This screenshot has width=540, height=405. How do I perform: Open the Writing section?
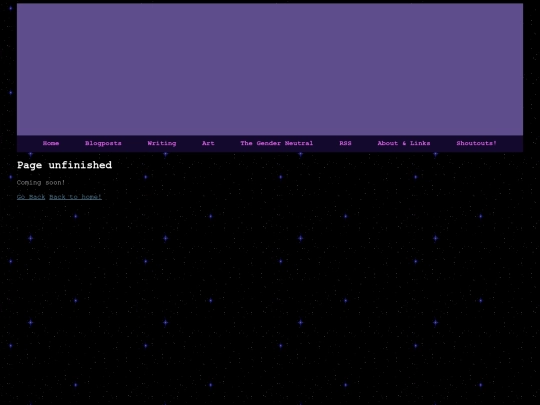tap(162, 143)
